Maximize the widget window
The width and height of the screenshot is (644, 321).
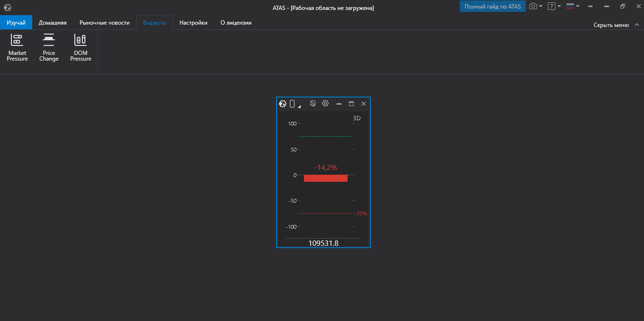coord(351,104)
